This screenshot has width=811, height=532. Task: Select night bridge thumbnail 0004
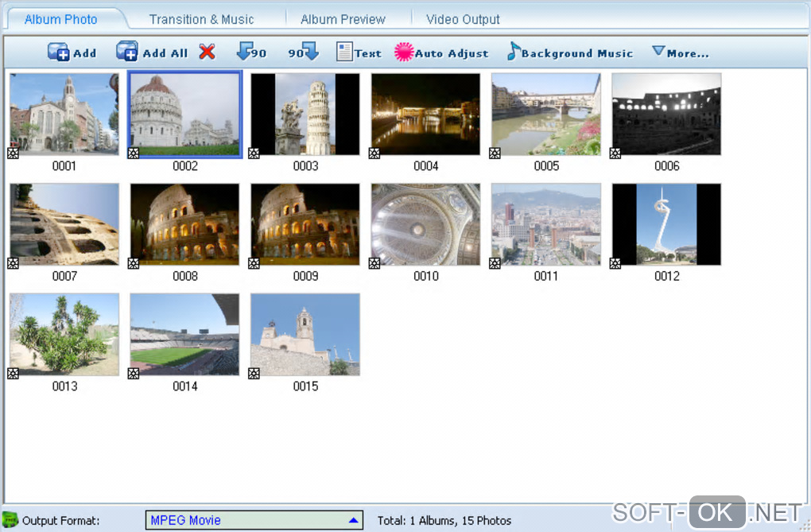pyautogui.click(x=425, y=114)
